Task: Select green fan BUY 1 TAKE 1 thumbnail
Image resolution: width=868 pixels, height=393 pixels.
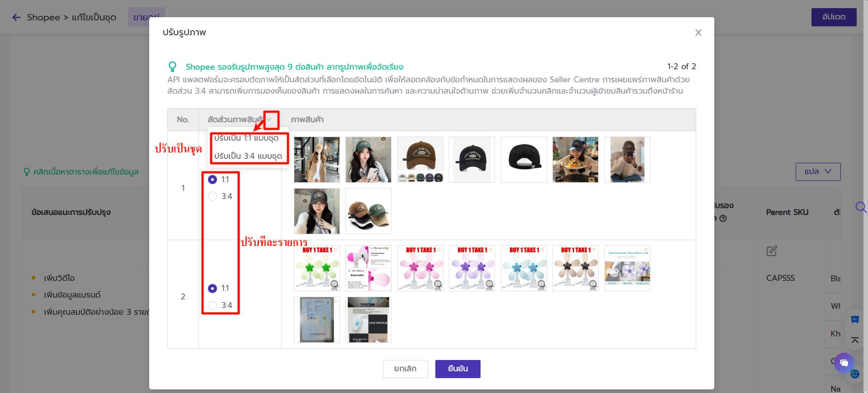Action: coord(317,268)
